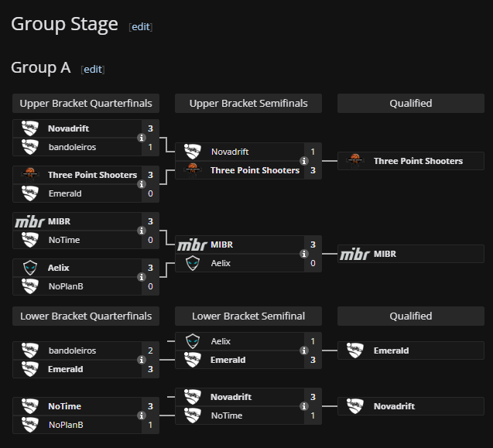Click the Aelix team logo in Lower Semifinal
This screenshot has height=448, width=493.
pyautogui.click(x=193, y=341)
